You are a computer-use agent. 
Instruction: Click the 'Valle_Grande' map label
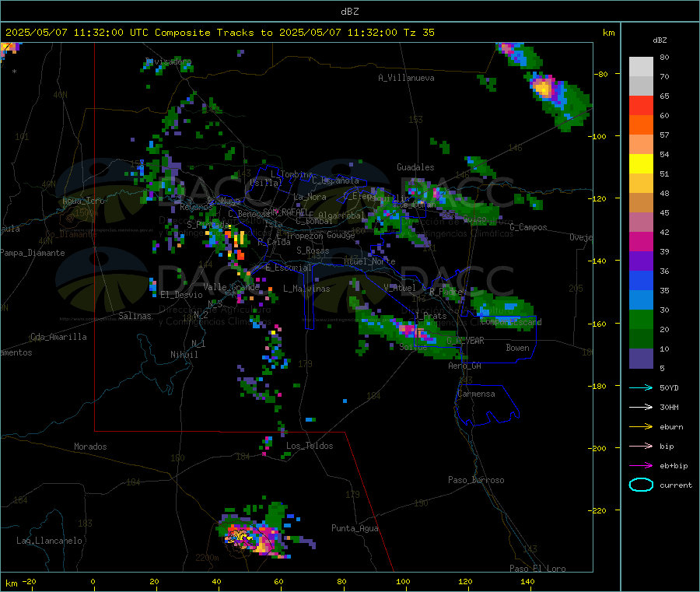pyautogui.click(x=231, y=286)
